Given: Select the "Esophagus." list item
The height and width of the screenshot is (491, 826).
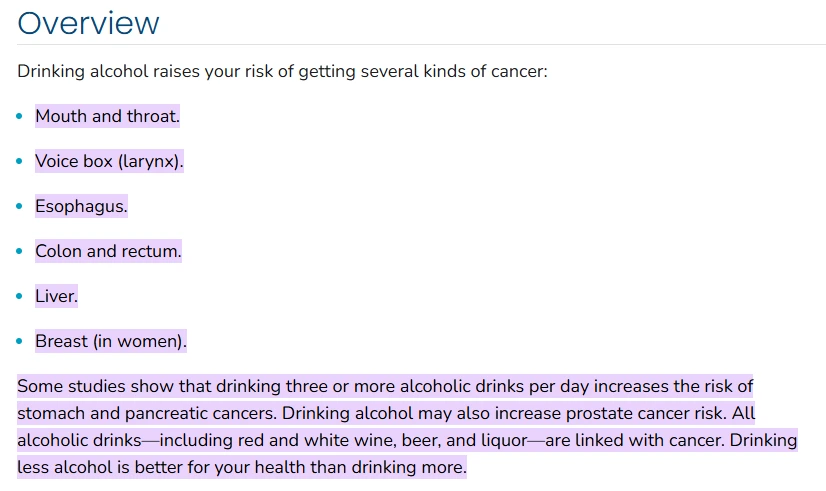Looking at the screenshot, I should (x=81, y=206).
